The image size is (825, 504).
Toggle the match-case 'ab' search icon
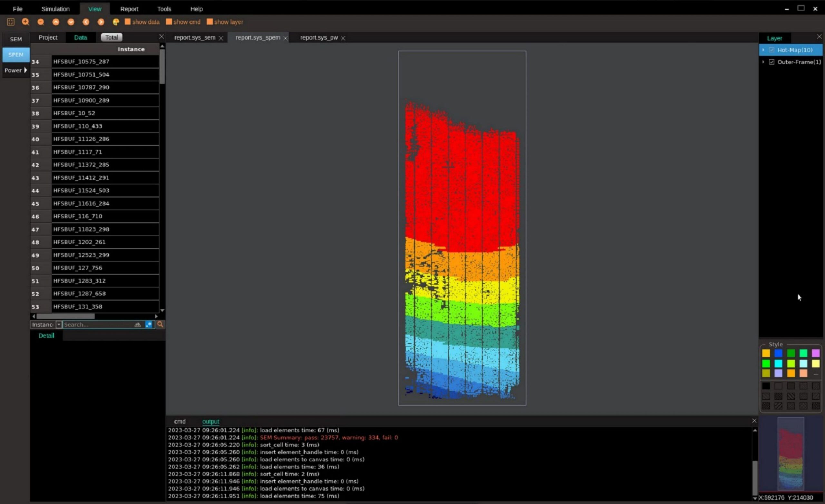click(137, 325)
